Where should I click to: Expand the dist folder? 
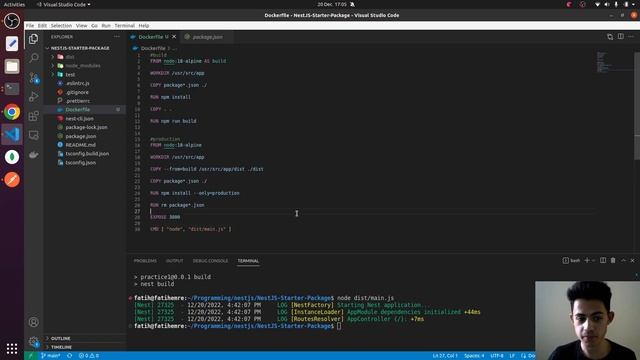pos(84,57)
